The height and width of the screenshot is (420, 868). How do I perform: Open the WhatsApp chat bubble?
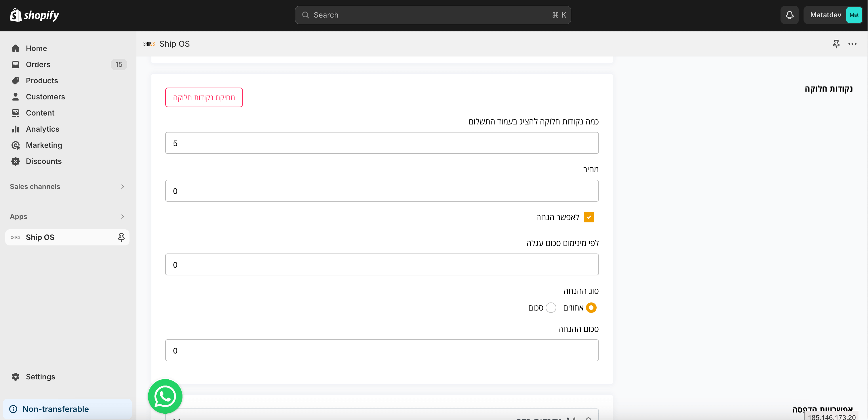[x=165, y=396]
